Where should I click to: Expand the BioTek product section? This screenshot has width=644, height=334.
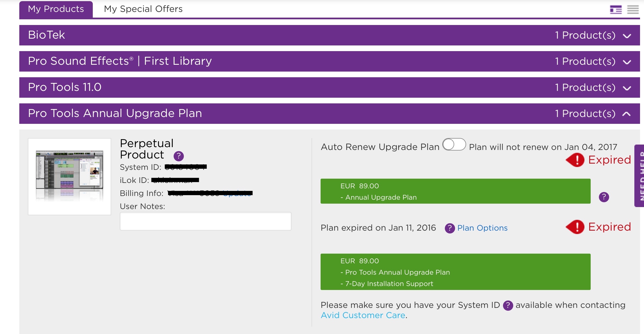[x=627, y=36]
